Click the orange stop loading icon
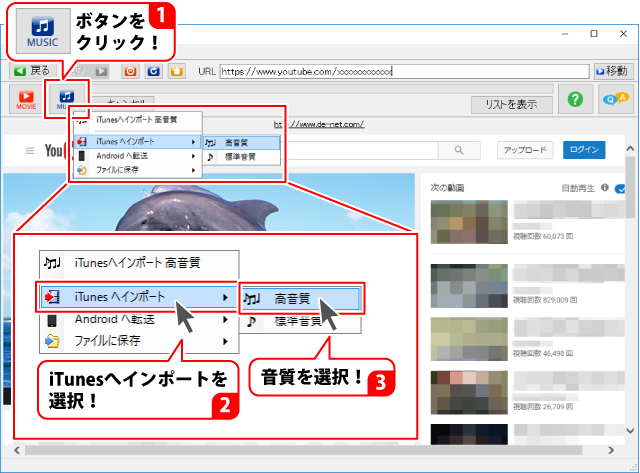640x473 pixels. coord(130,71)
